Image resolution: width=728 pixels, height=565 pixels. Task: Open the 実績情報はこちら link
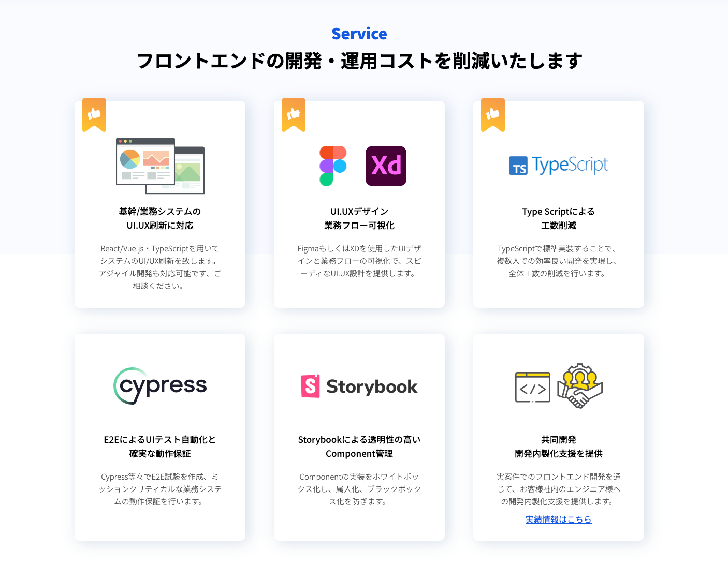point(559,519)
